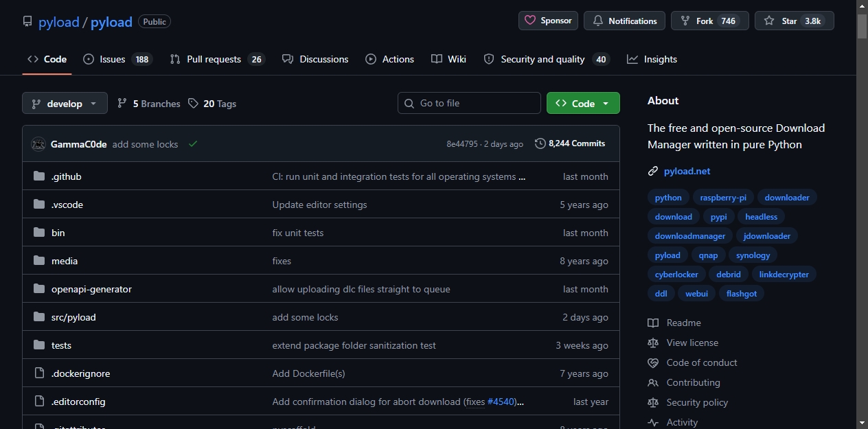Click the bin folder icon
This screenshot has width=868, height=429.
point(39,233)
